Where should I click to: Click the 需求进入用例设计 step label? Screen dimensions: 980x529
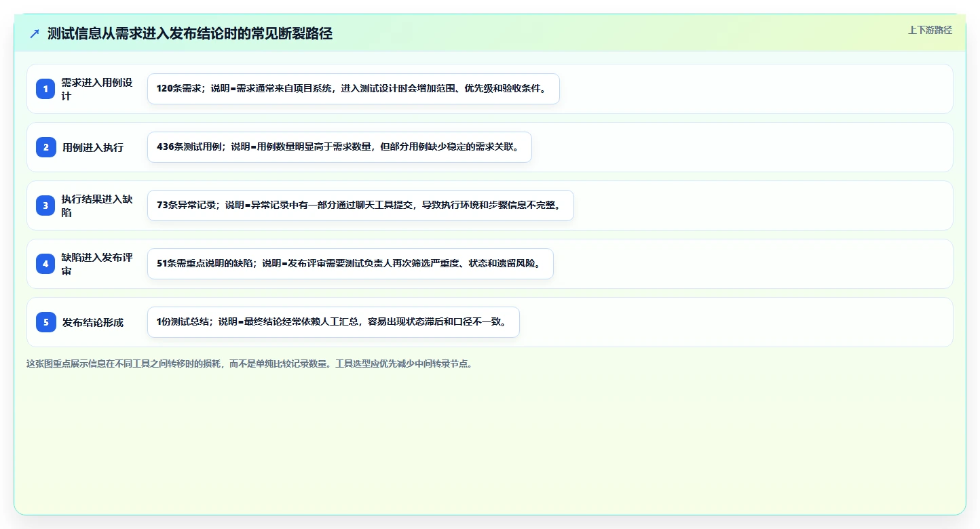97,89
